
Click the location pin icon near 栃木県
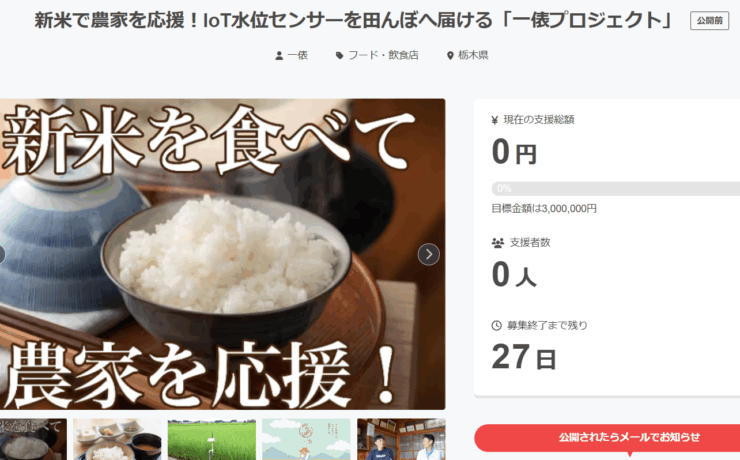(450, 56)
